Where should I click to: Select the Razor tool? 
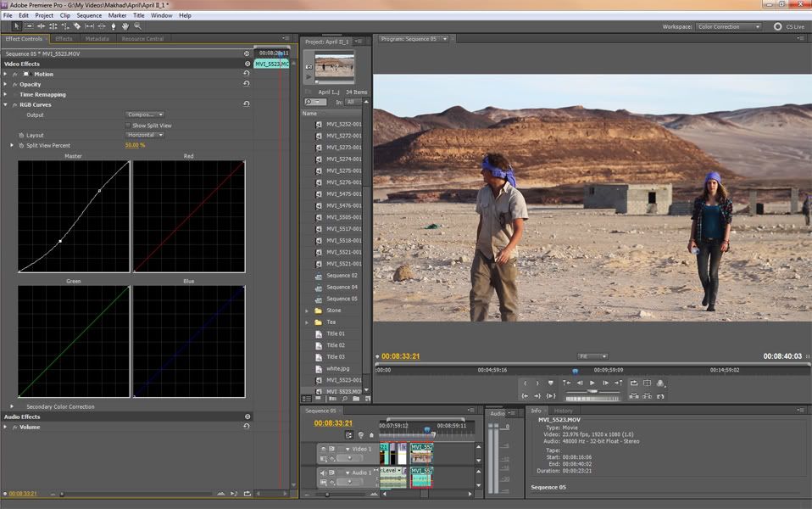coord(77,26)
